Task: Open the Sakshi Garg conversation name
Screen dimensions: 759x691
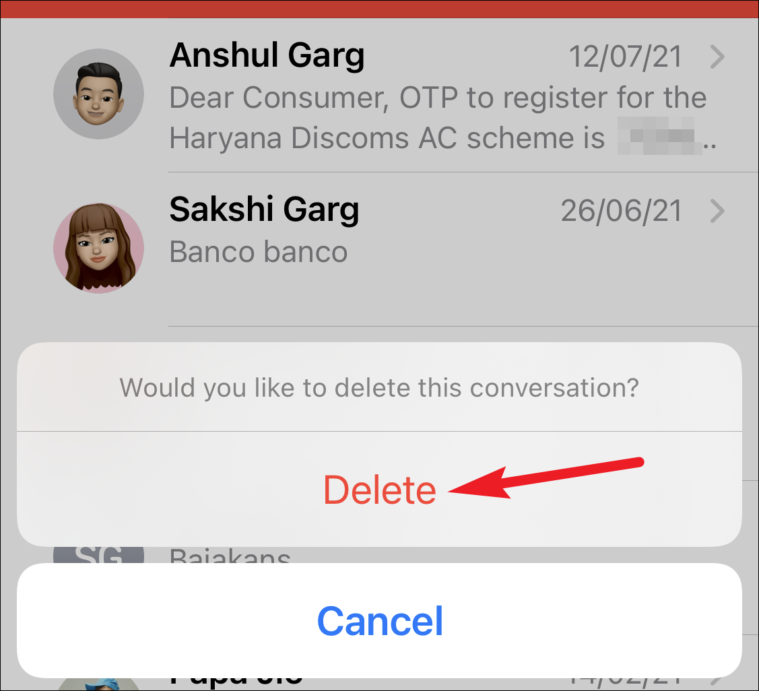Action: [x=264, y=210]
